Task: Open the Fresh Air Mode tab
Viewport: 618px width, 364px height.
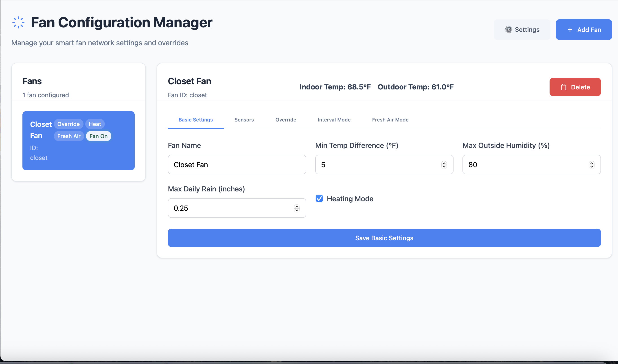Action: click(390, 120)
